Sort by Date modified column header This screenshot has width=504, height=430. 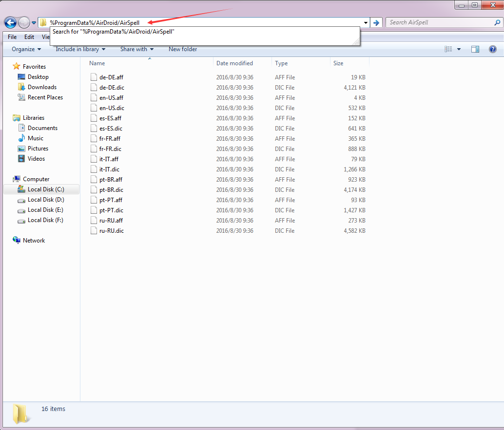(x=234, y=63)
